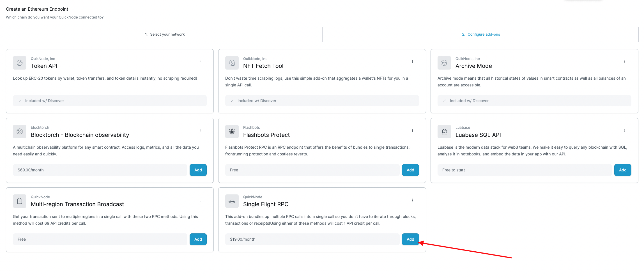Add Flashbots Protect add-on
Viewport: 644px width, 278px height.
coord(410,170)
